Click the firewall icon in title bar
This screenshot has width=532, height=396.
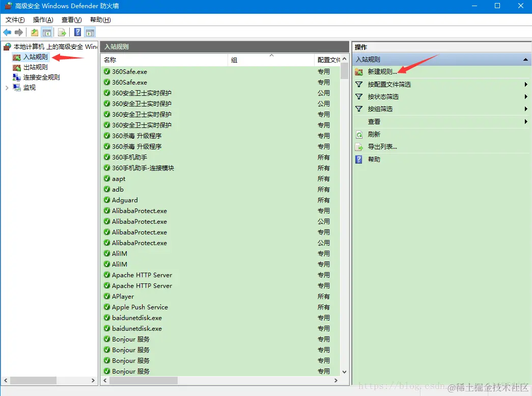8,6
